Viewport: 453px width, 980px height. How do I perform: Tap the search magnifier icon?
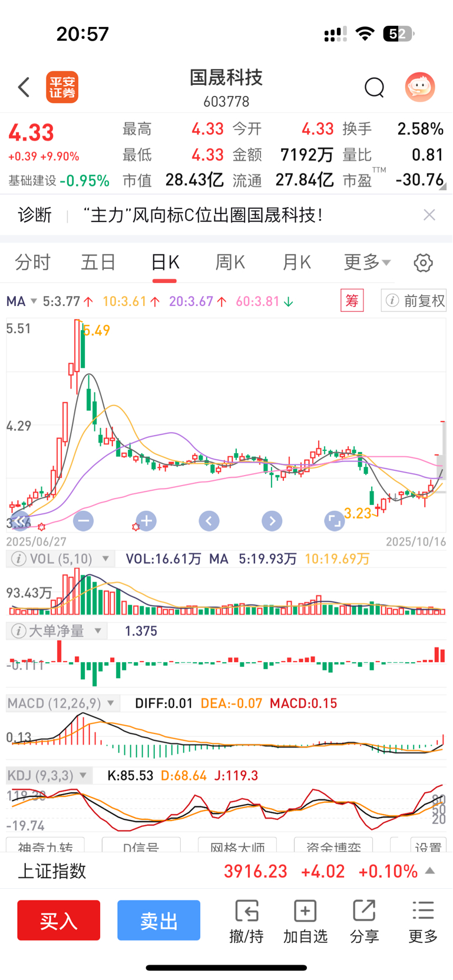coord(374,87)
